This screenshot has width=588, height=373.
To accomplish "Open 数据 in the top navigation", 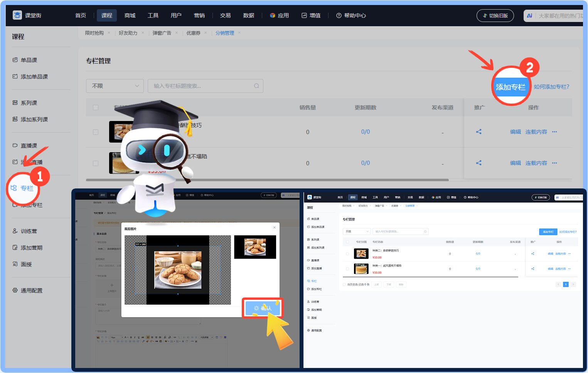I will click(x=249, y=15).
